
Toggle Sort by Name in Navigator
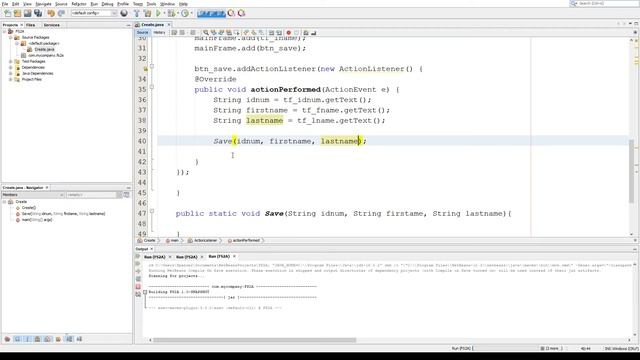tap(69, 339)
